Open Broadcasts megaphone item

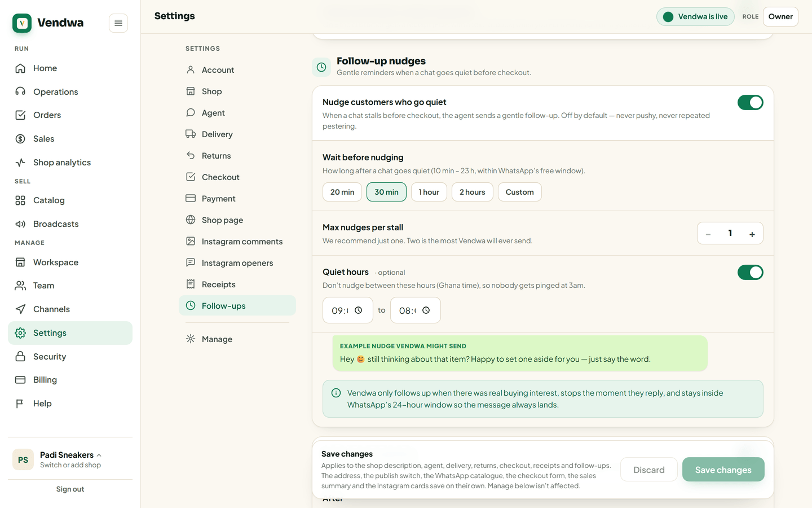click(x=70, y=224)
